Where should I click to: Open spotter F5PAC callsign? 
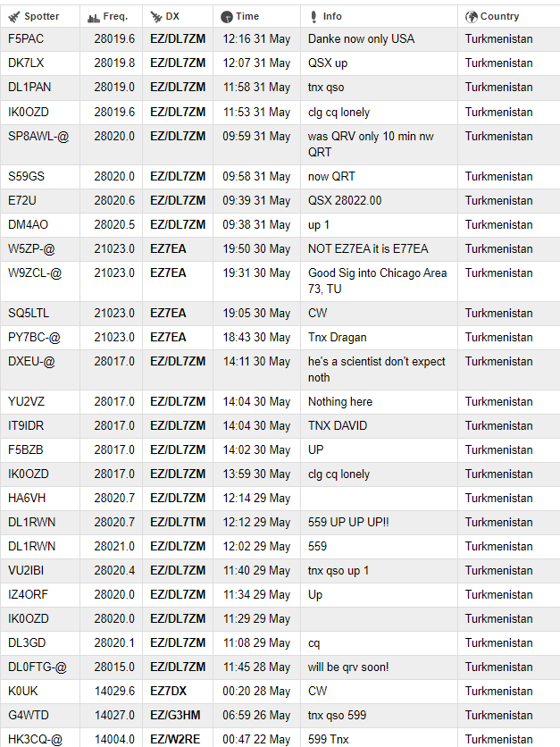26,38
